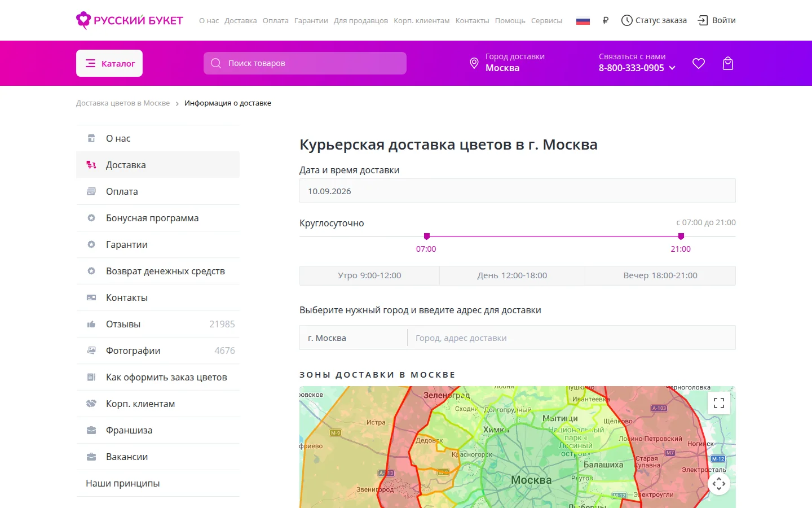Screen dimensions: 812x508
Task: Open the Russian flag language selector
Action: (x=582, y=21)
